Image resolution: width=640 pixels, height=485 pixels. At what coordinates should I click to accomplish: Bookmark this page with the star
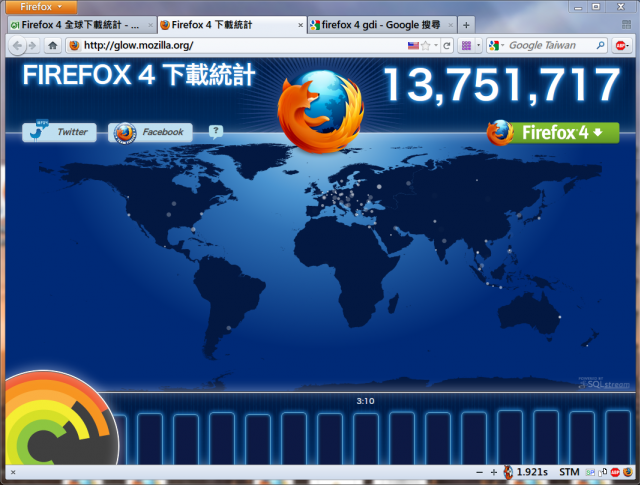(x=425, y=45)
